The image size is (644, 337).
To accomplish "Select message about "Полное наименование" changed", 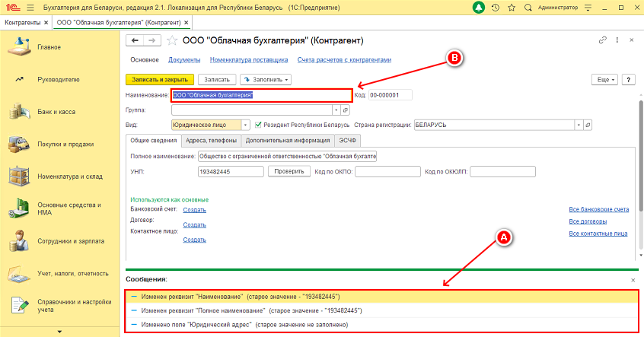I will 381,310.
